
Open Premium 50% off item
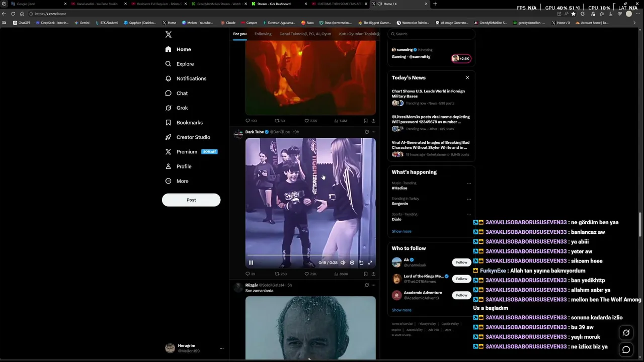pyautogui.click(x=191, y=151)
